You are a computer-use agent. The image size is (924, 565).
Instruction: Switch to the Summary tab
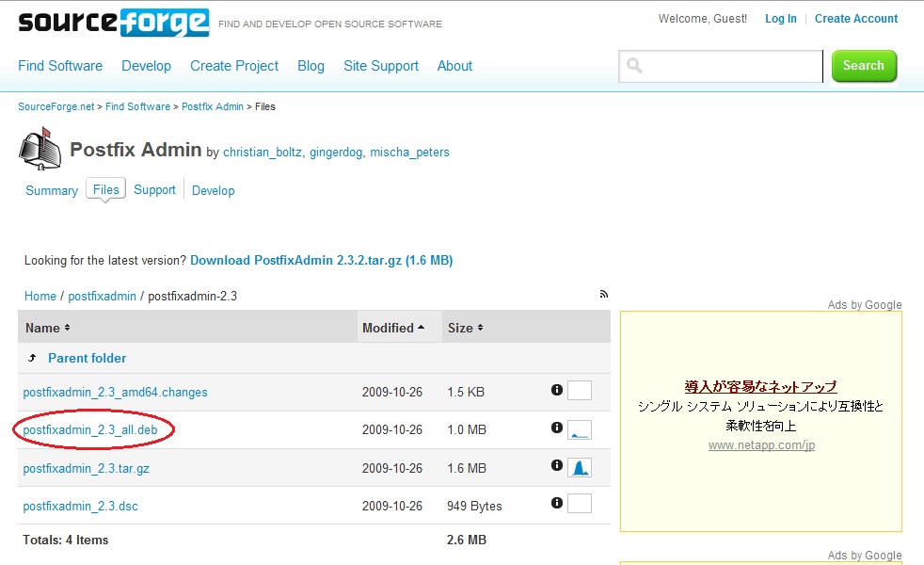click(x=52, y=190)
